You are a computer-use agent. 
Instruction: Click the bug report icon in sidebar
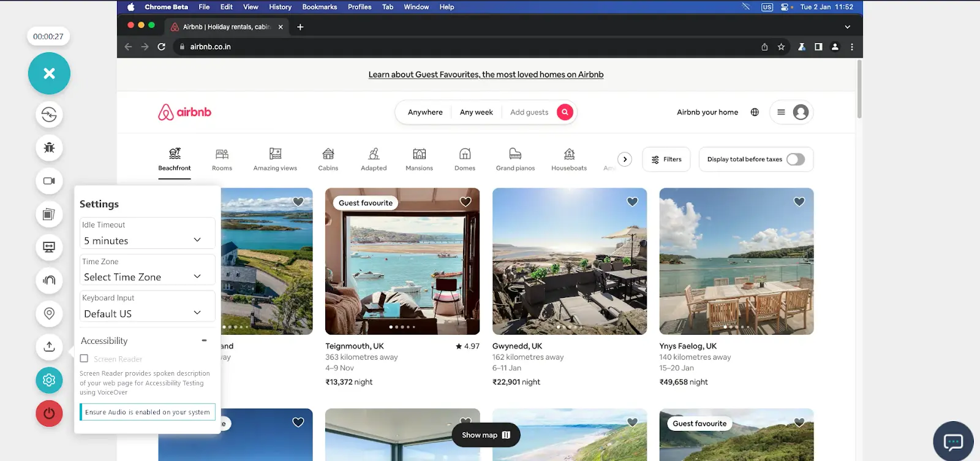[x=49, y=148]
